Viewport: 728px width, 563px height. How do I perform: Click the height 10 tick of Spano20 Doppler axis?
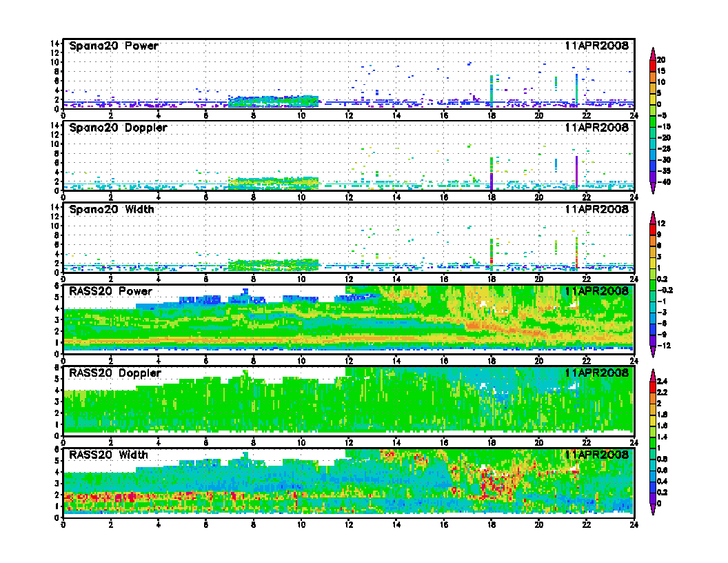[54, 144]
